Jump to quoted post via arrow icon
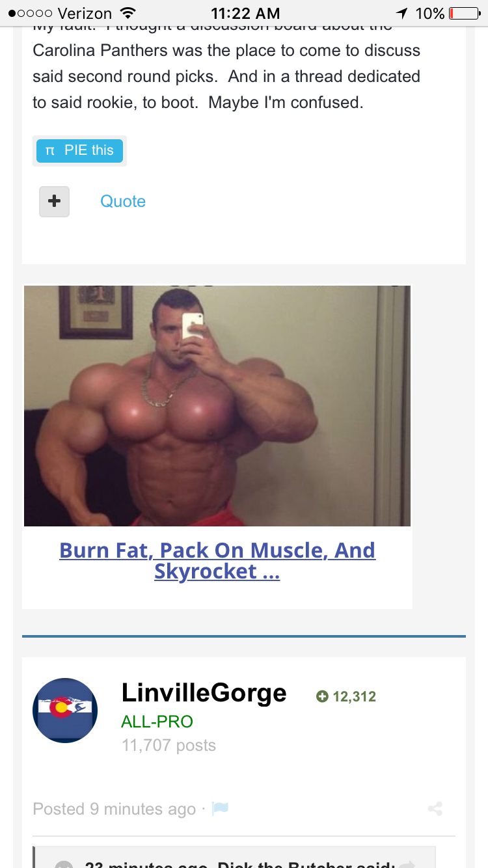This screenshot has width=488, height=868. tap(407, 864)
